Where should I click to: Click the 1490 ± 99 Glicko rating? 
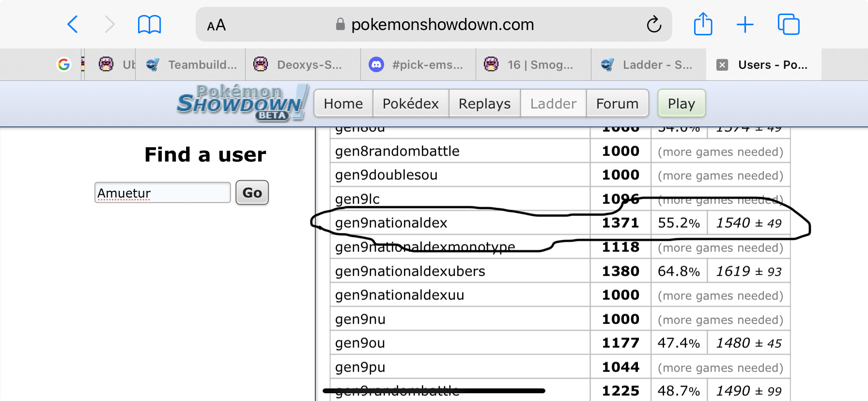[x=749, y=391]
